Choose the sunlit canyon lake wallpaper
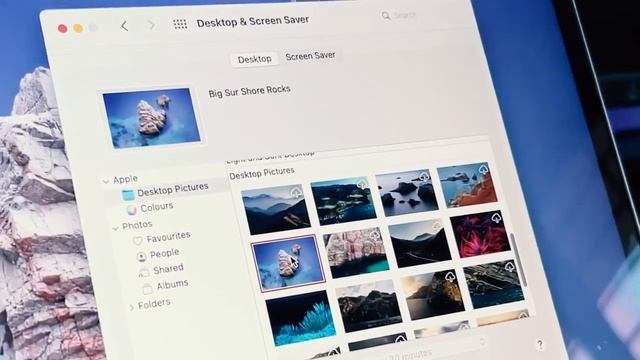 (x=433, y=295)
